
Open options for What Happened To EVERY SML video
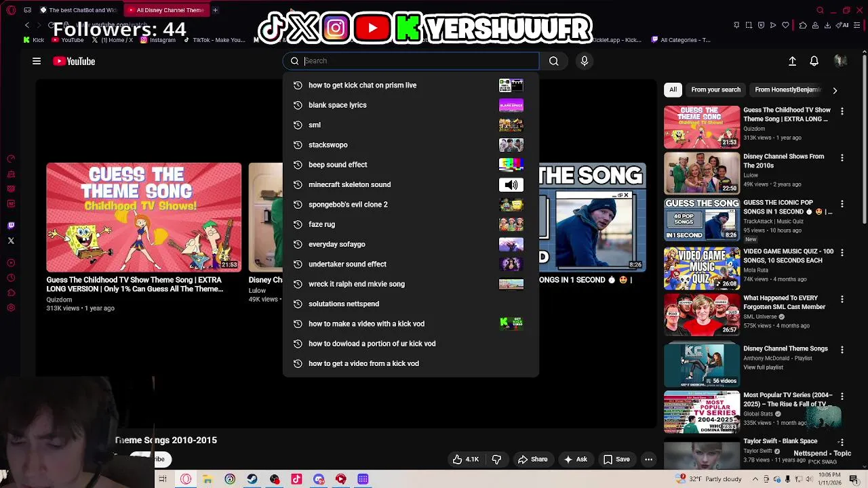842,299
